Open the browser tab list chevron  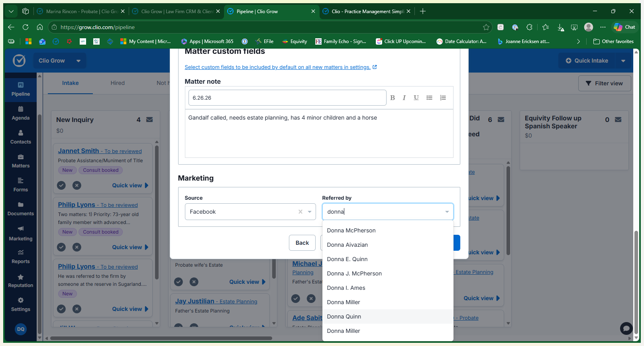coord(11,12)
